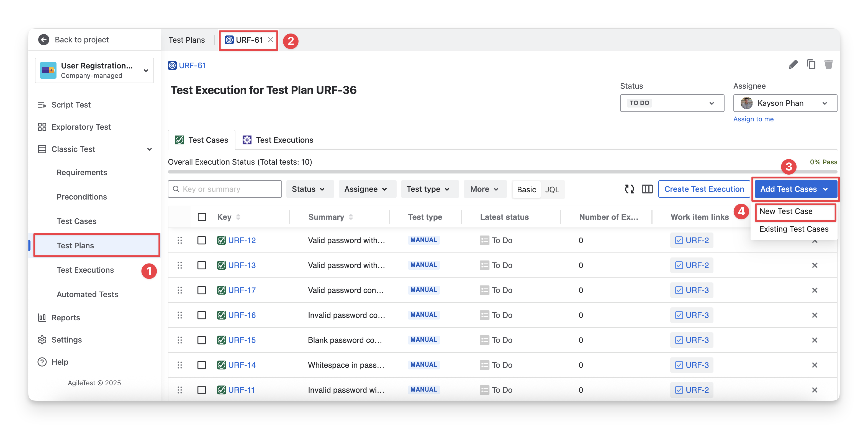Click the pencil edit icon
Image resolution: width=868 pixels, height=429 pixels.
tap(793, 64)
